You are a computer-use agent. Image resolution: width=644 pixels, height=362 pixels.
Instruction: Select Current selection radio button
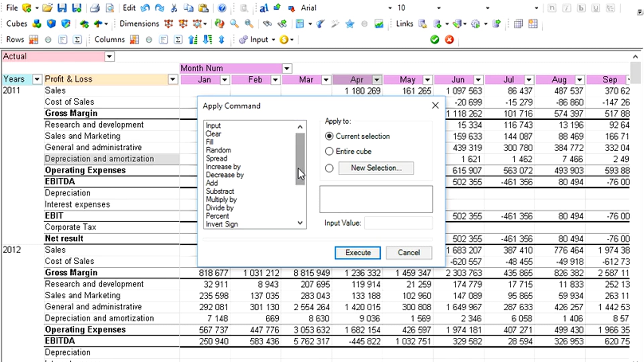click(329, 136)
